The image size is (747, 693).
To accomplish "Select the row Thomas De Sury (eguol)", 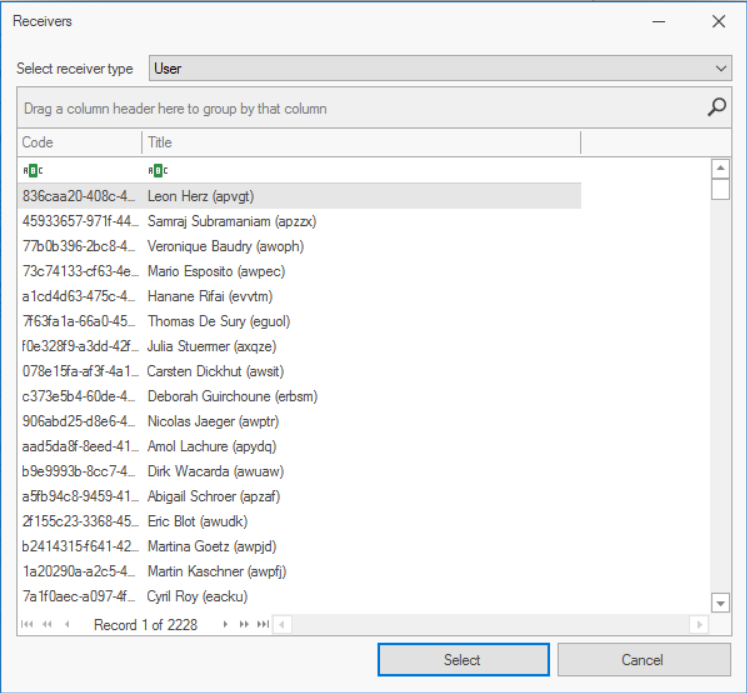I will (x=299, y=321).
